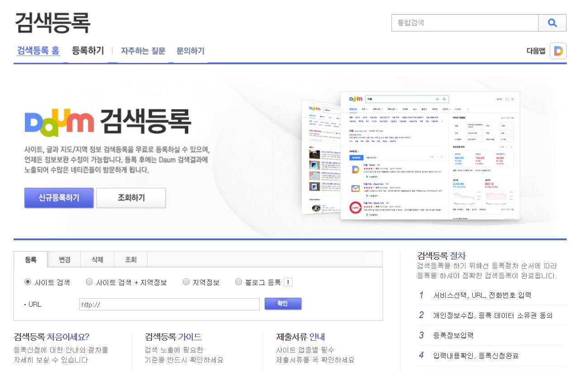Open the 검색등록 처음이세요? link

[x=52, y=337]
